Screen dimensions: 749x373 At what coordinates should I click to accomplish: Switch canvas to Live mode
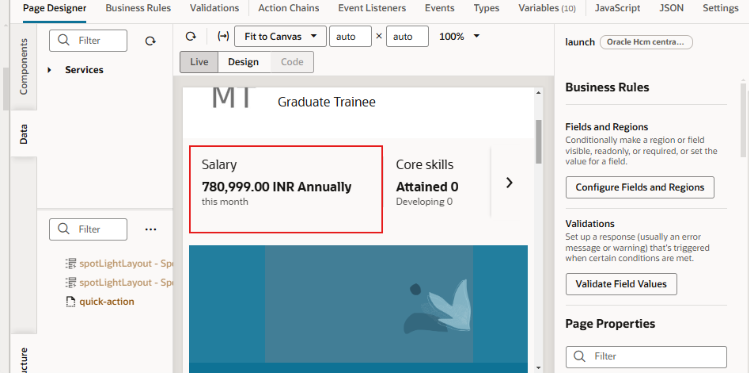199,62
